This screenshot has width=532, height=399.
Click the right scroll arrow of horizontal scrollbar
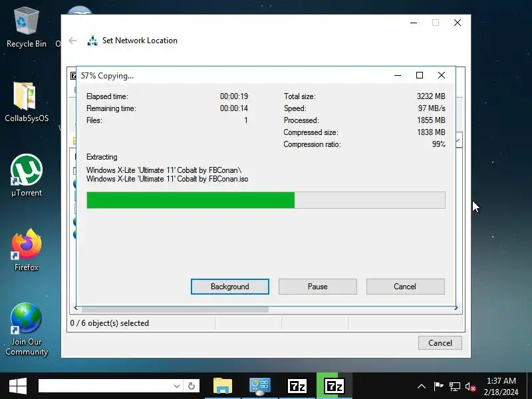tap(456, 308)
